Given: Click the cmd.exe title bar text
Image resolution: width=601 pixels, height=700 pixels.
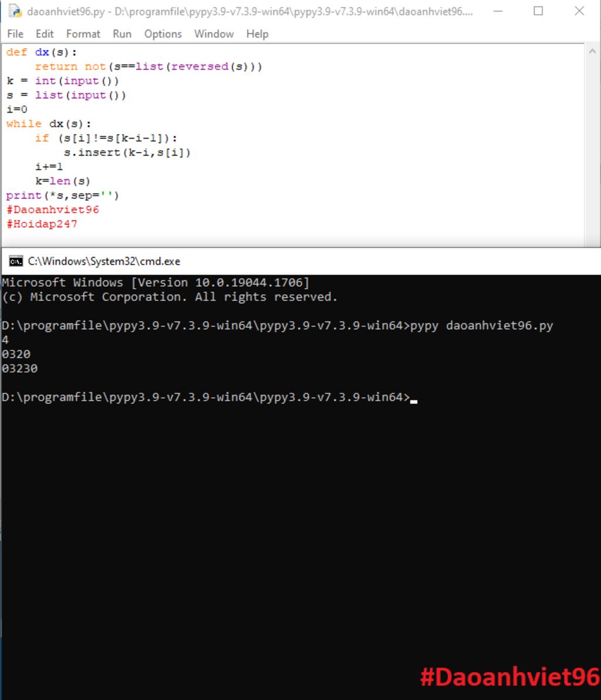Looking at the screenshot, I should click(104, 261).
